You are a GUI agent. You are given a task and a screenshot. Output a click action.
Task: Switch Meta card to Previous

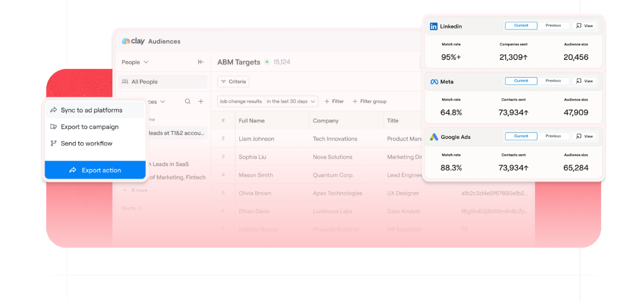(553, 81)
